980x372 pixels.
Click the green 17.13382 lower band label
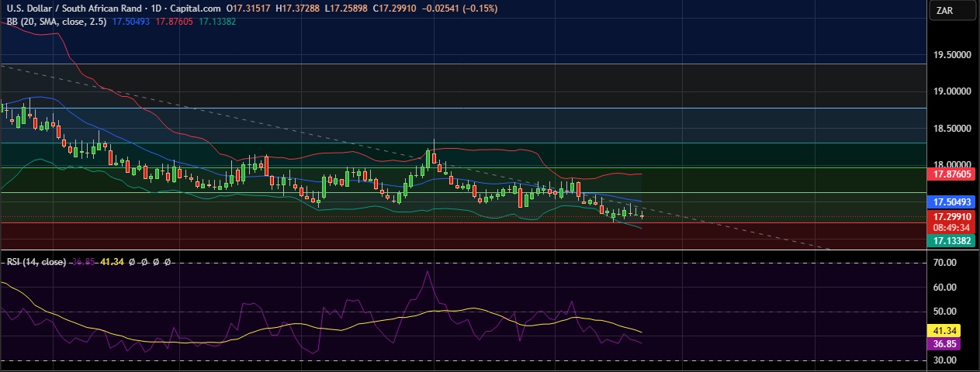pyautogui.click(x=953, y=240)
